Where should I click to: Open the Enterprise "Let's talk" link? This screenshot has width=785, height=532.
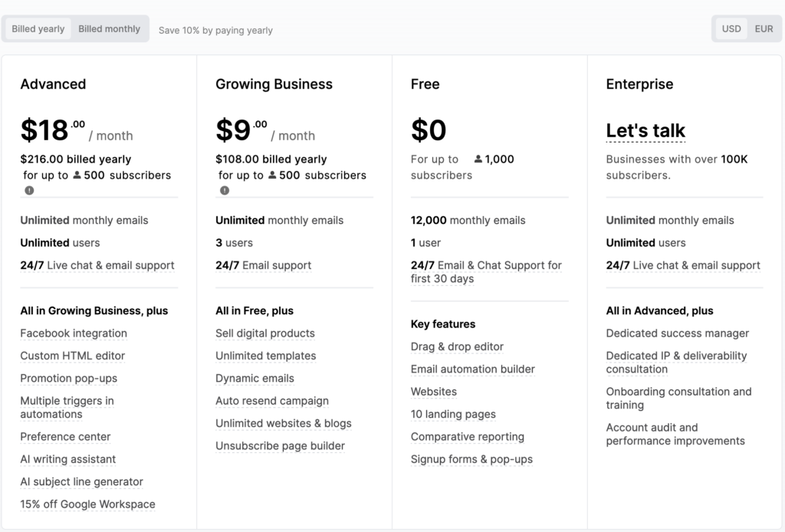[645, 131]
